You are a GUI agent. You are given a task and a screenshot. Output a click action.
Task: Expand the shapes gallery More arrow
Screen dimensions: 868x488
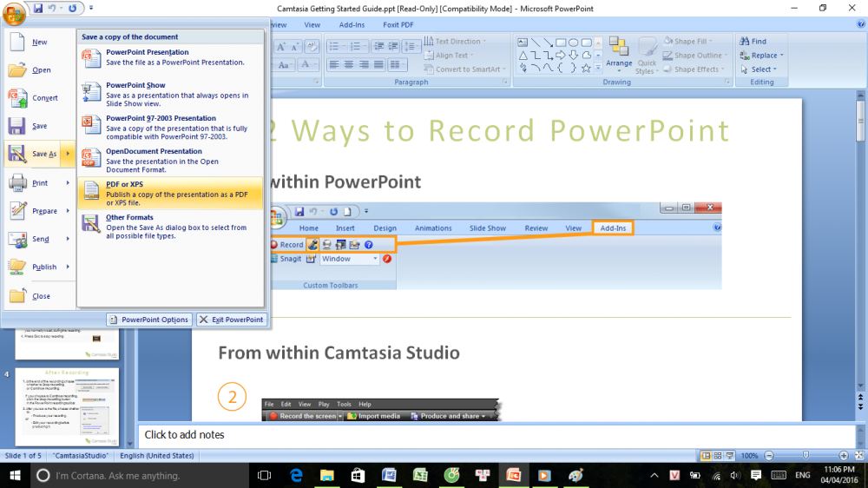(x=598, y=68)
